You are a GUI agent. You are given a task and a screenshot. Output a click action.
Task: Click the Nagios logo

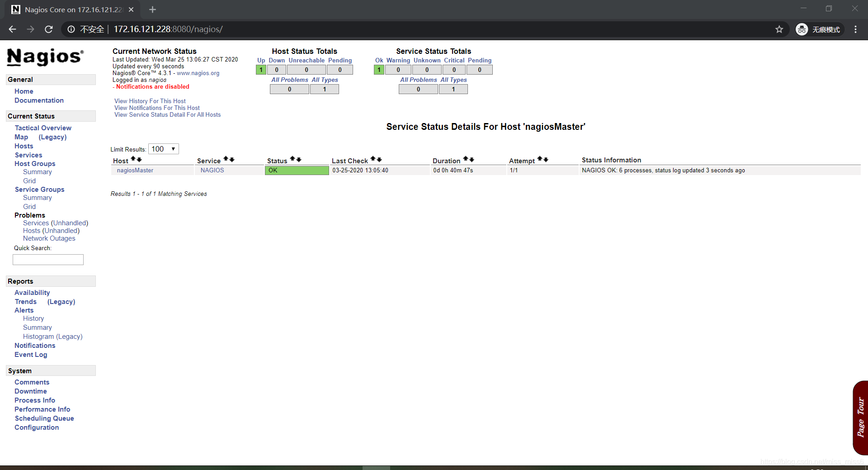[45, 57]
